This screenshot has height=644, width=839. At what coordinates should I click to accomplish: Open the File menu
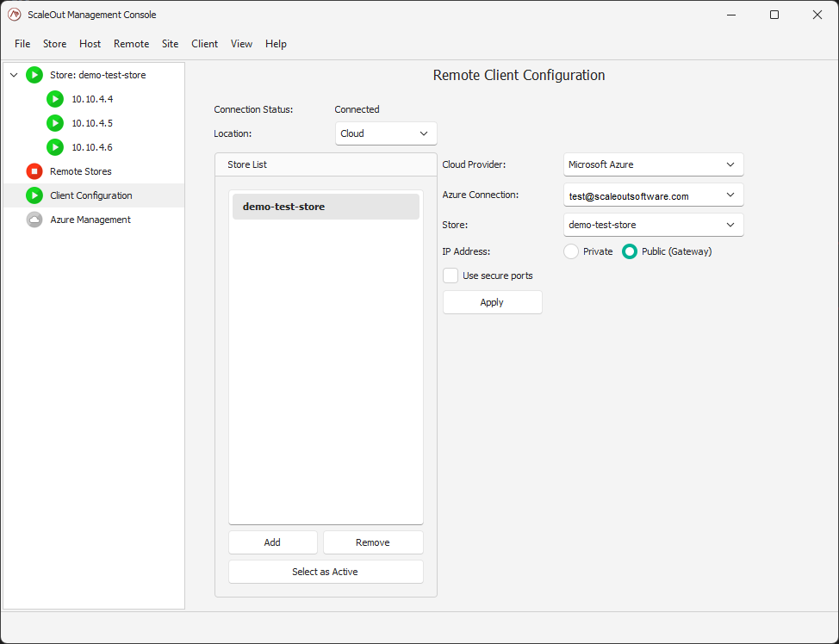pyautogui.click(x=22, y=44)
